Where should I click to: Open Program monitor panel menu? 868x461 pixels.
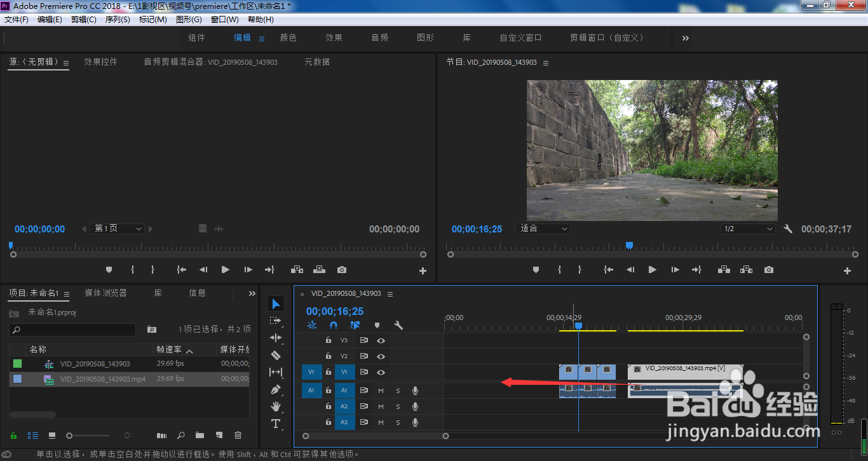(545, 63)
